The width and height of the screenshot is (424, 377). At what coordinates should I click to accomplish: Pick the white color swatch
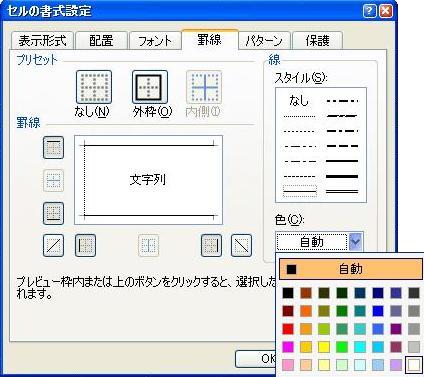tap(414, 365)
